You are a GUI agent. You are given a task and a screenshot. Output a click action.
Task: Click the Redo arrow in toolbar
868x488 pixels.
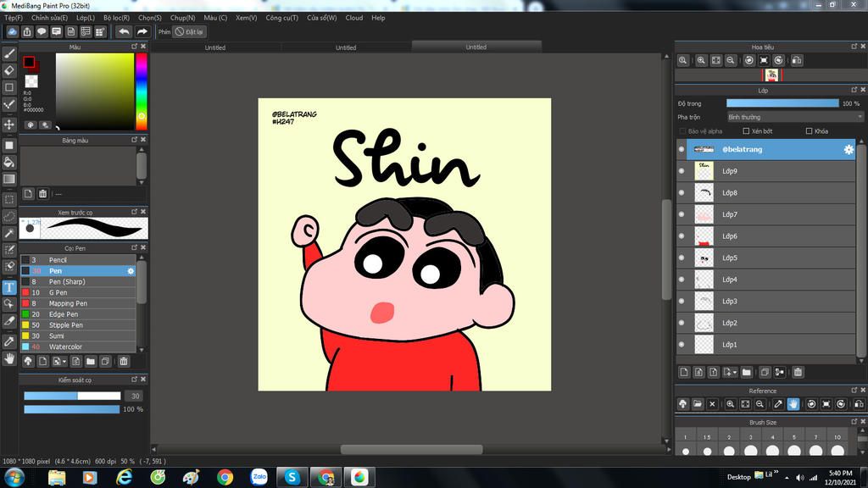pos(142,31)
